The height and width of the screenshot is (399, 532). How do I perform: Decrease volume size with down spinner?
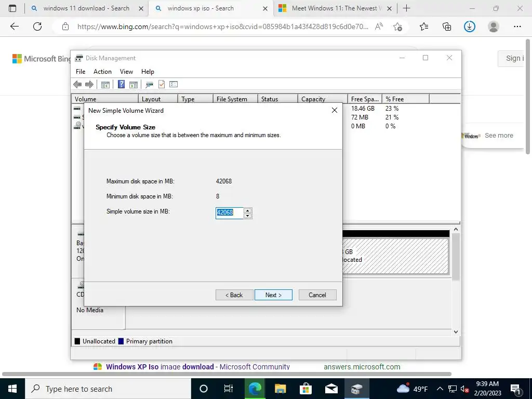tap(248, 216)
